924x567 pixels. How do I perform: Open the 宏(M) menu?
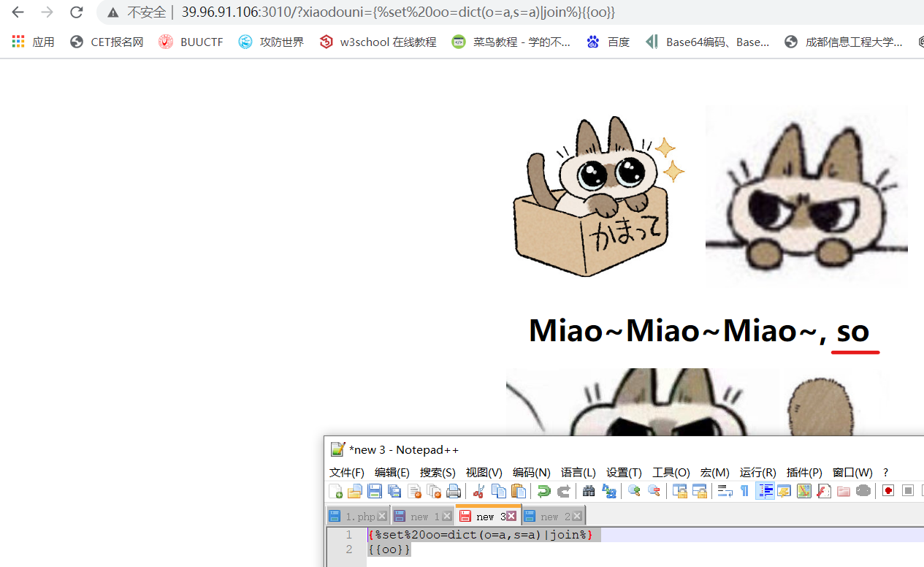pos(715,473)
